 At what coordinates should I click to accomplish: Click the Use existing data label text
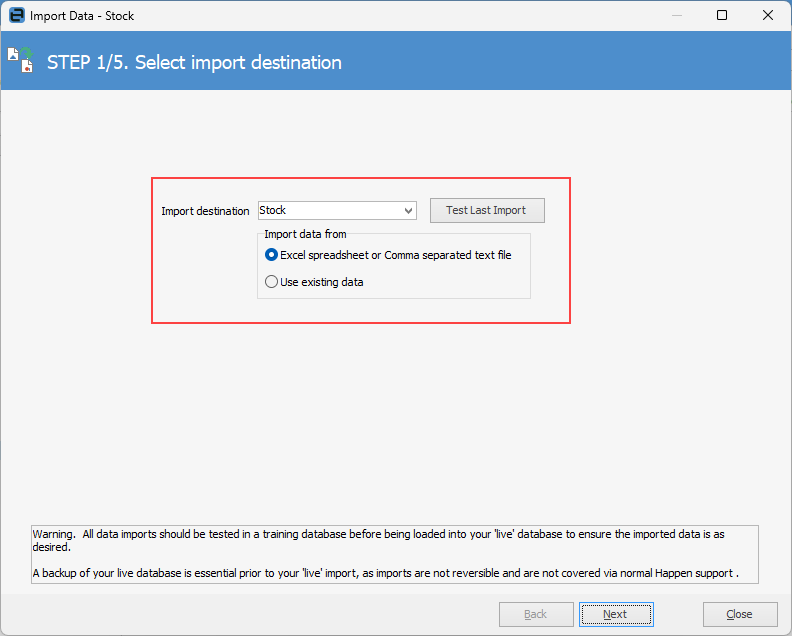(322, 282)
